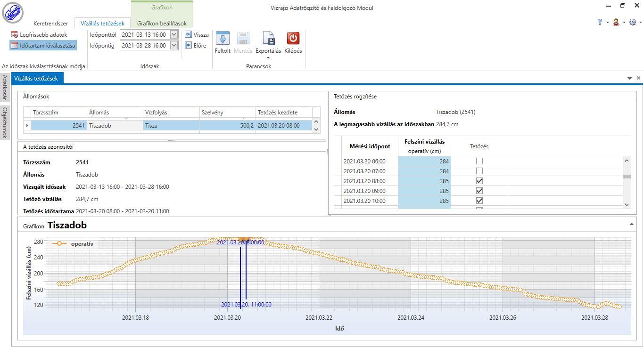Select the 2021.03.20 08:00 Tetőzés kezdete cell
Image resolution: width=644 pixels, height=347 pixels.
284,125
